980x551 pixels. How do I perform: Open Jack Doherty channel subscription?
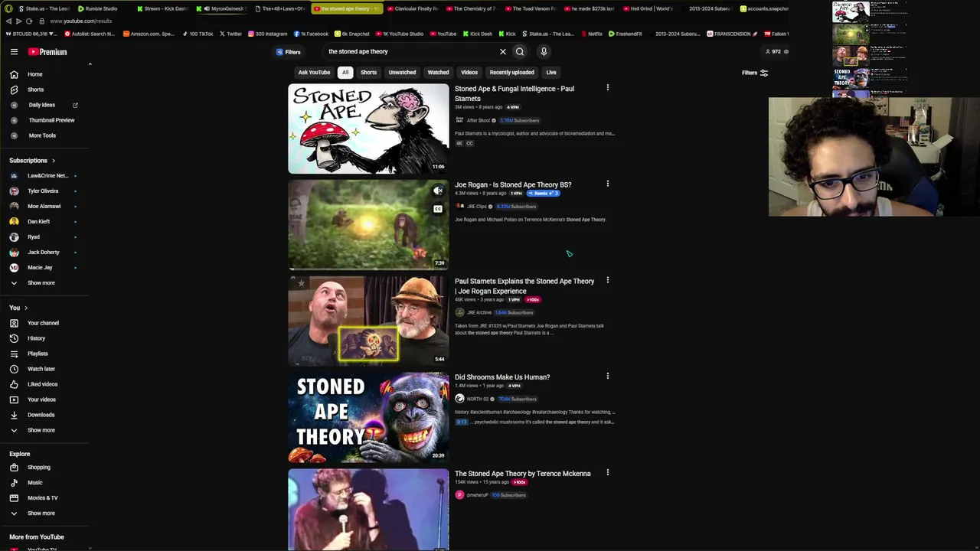(42, 253)
